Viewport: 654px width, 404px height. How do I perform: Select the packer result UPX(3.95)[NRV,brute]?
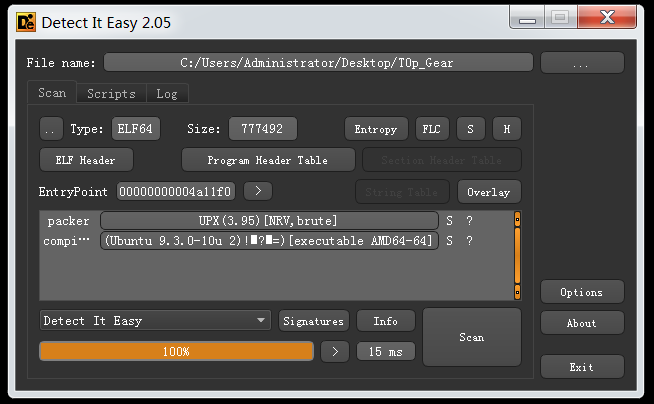click(269, 221)
